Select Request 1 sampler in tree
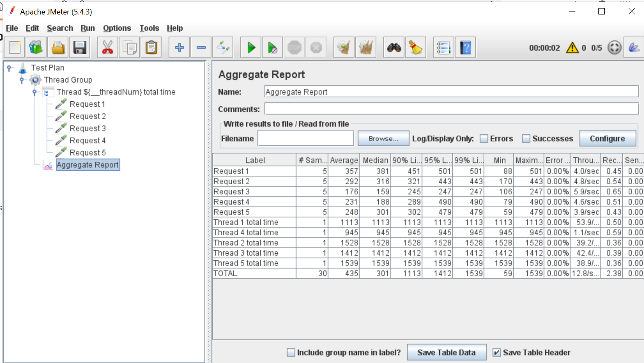The height and width of the screenshot is (363, 644). click(87, 104)
